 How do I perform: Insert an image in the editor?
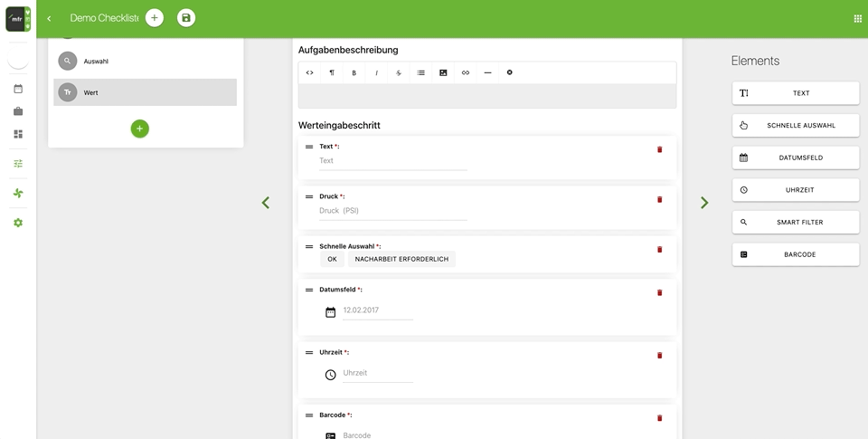coord(443,72)
